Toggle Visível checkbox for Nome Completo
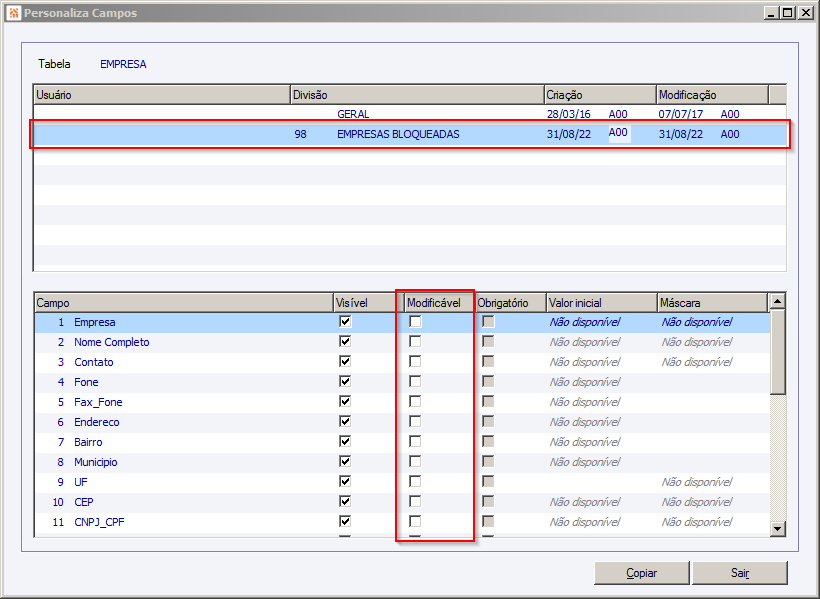Screen dimensions: 820x599 point(345,341)
